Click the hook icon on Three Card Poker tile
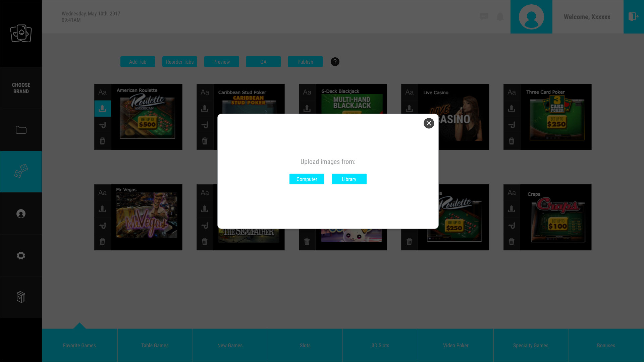The height and width of the screenshot is (362, 644). click(x=512, y=125)
